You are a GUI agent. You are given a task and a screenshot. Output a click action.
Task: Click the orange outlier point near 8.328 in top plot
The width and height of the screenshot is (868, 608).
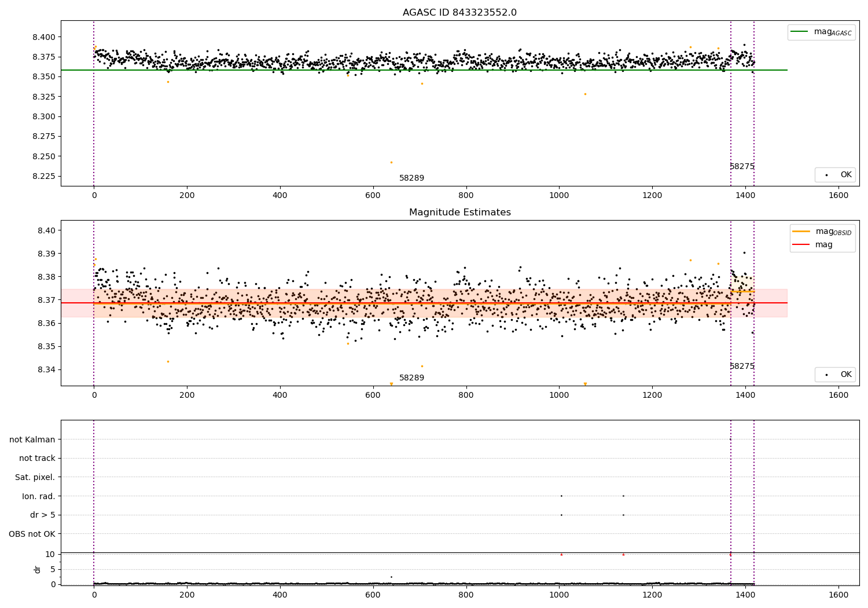(585, 94)
